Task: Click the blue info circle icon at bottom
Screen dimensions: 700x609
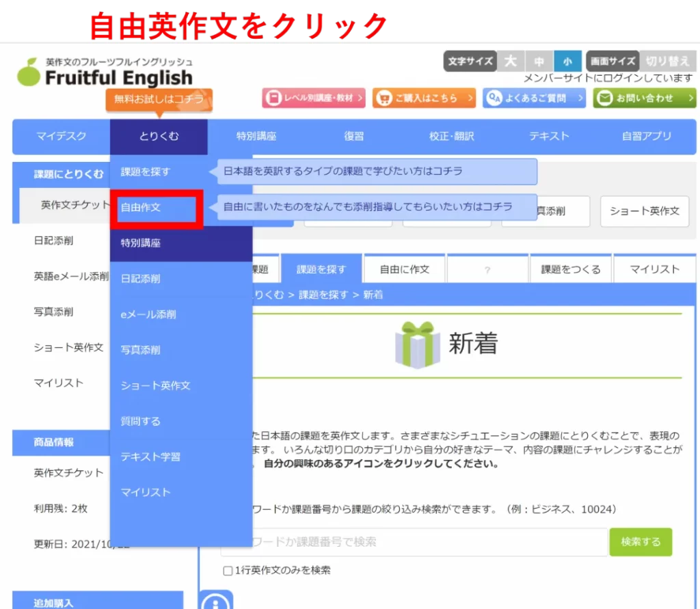Action: [217, 600]
